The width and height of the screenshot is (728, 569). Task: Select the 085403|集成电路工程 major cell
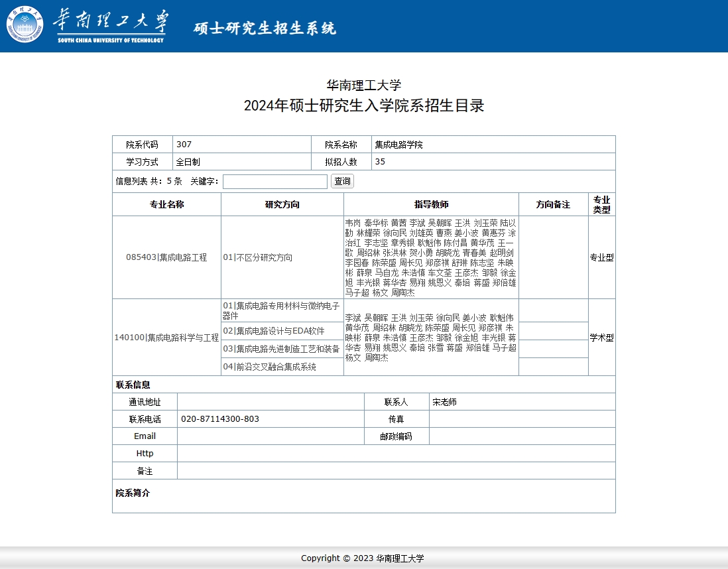166,257
